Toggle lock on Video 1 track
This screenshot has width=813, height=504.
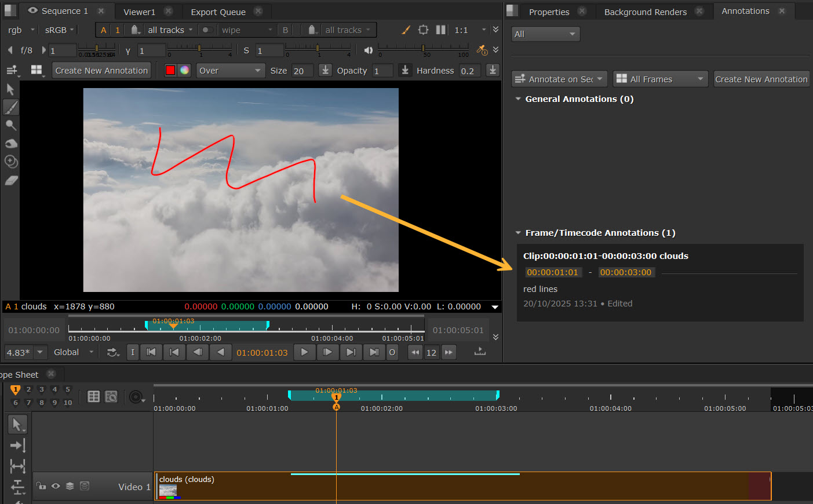pos(41,487)
